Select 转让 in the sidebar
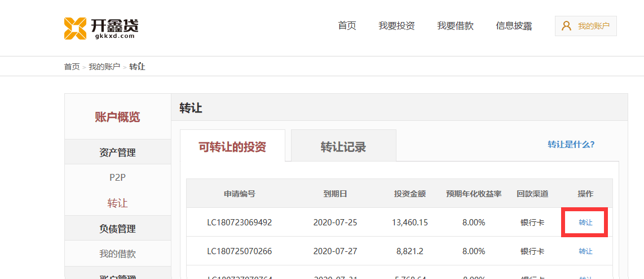This screenshot has width=644, height=279. (117, 203)
